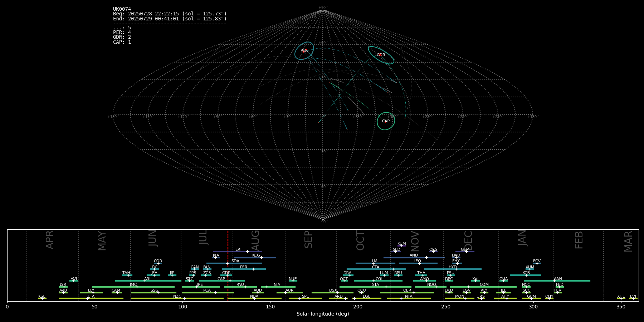Select the CTA shower label in timeline
The image size is (644, 322).
[x=376, y=267]
